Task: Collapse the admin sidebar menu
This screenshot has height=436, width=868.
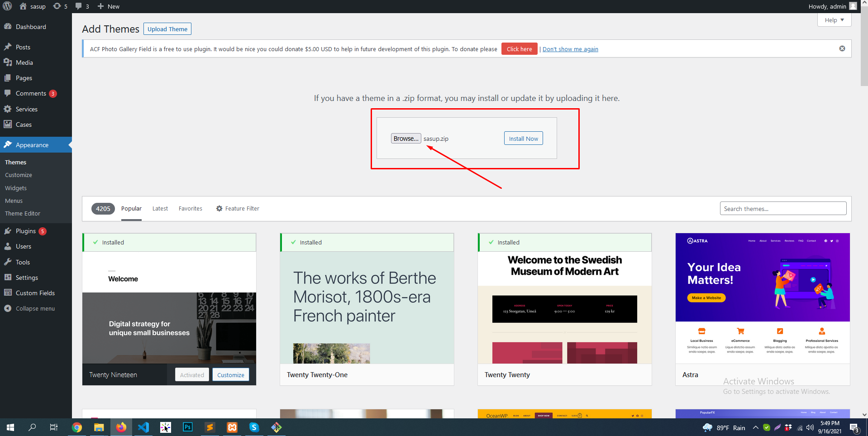Action: (x=35, y=308)
